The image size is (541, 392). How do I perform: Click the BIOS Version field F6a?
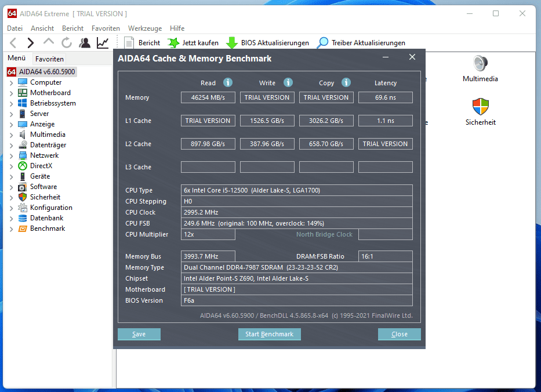pos(297,300)
